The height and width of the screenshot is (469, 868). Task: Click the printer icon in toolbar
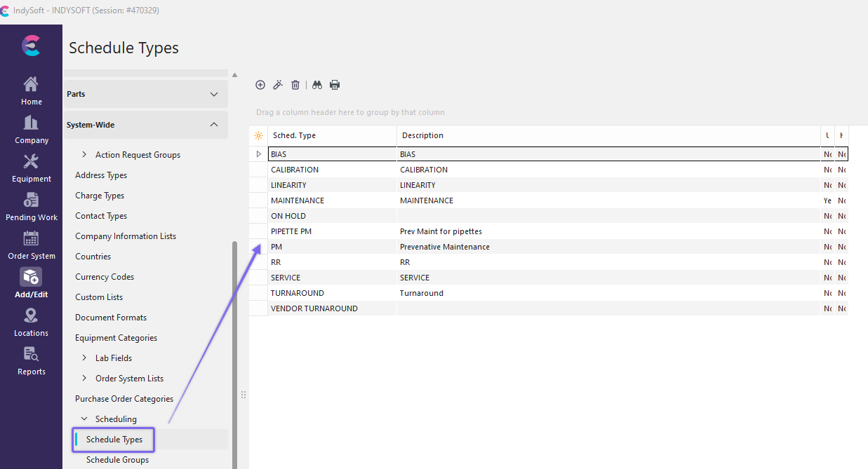pyautogui.click(x=335, y=85)
